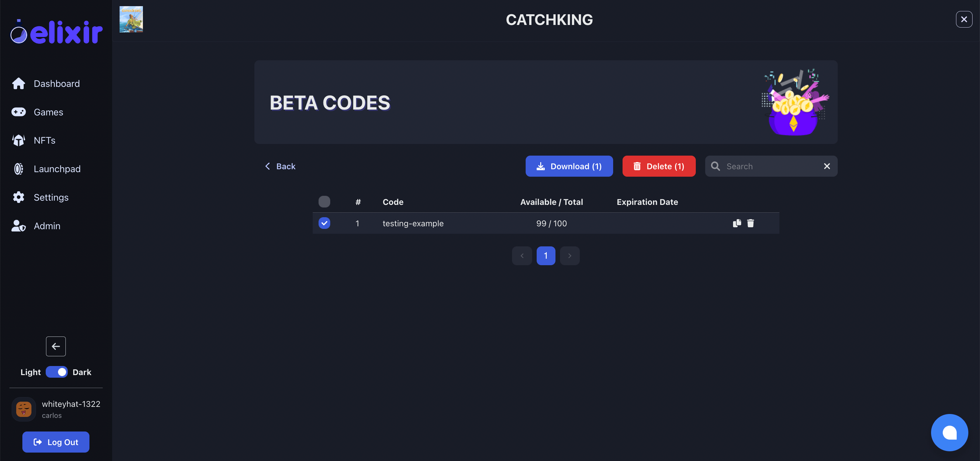
Task: Select page 1 in pagination
Action: click(x=545, y=256)
